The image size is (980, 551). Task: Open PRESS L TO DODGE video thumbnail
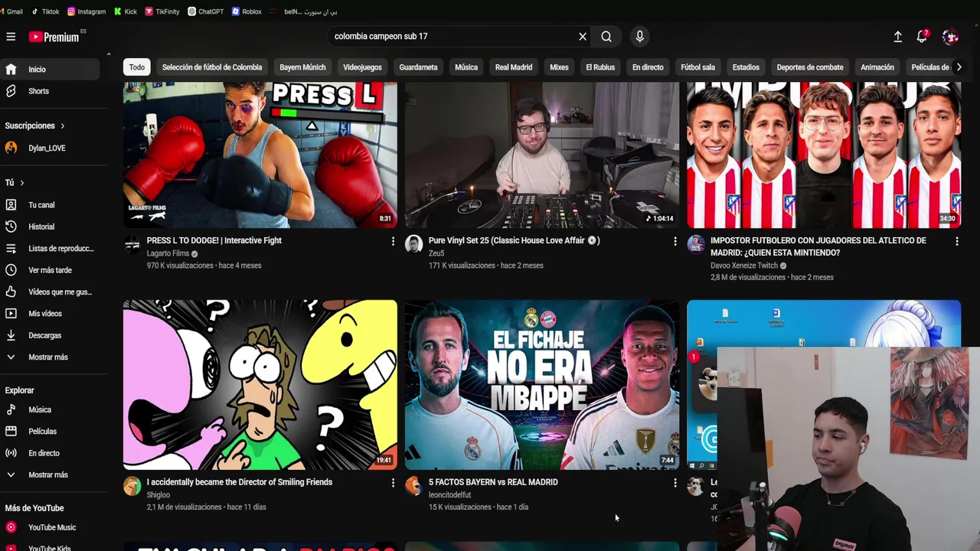(x=260, y=155)
